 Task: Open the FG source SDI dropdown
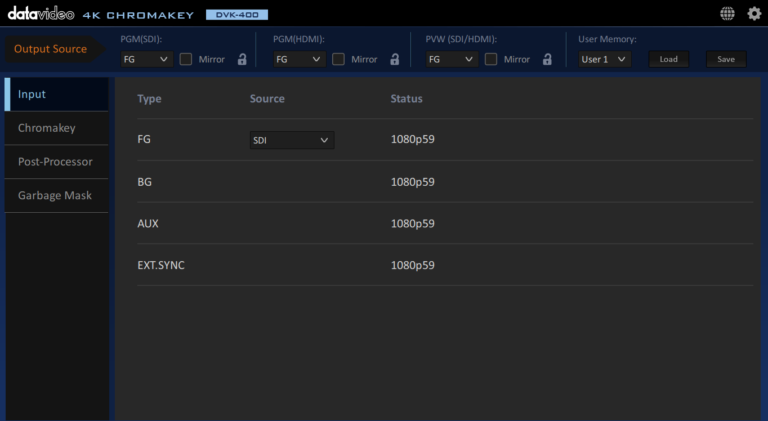[292, 140]
